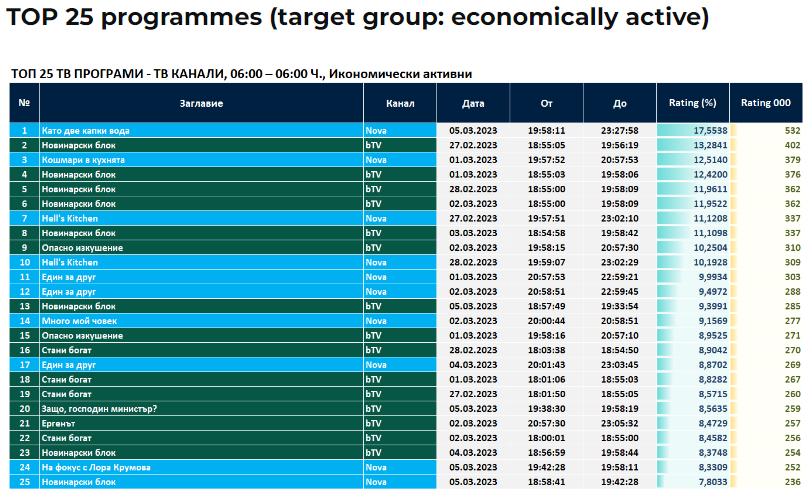The height and width of the screenshot is (489, 806).
Task: Click the Канал column header
Action: [400, 103]
